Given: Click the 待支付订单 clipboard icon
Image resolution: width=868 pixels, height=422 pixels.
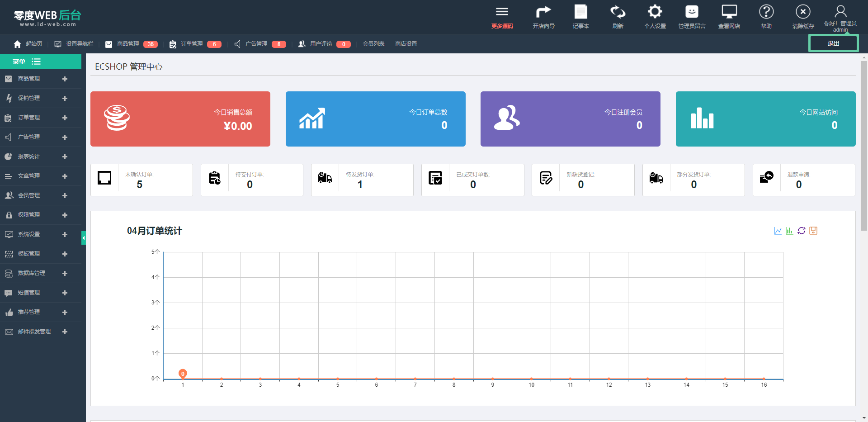Looking at the screenshot, I should tap(215, 178).
